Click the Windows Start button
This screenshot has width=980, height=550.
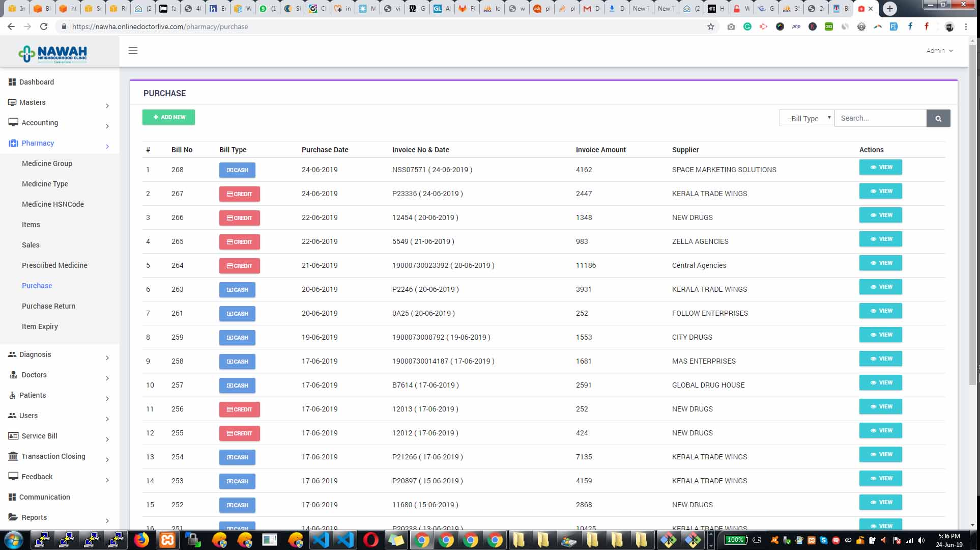tap(13, 540)
